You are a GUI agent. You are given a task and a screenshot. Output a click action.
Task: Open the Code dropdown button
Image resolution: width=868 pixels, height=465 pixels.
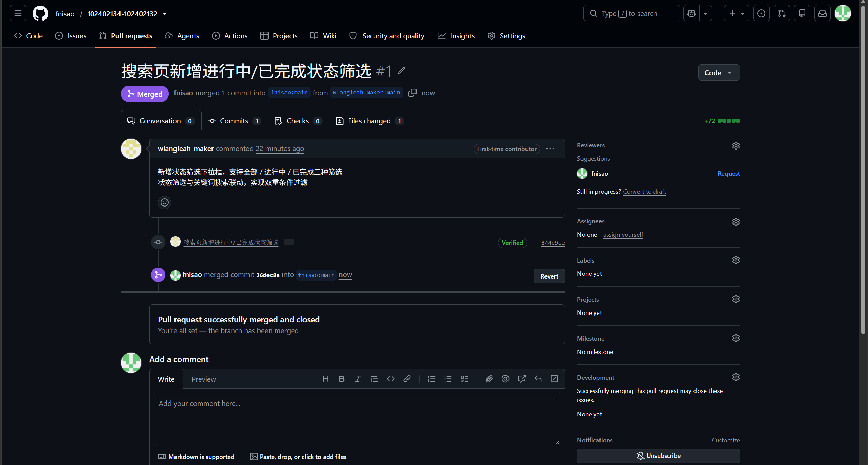point(719,73)
